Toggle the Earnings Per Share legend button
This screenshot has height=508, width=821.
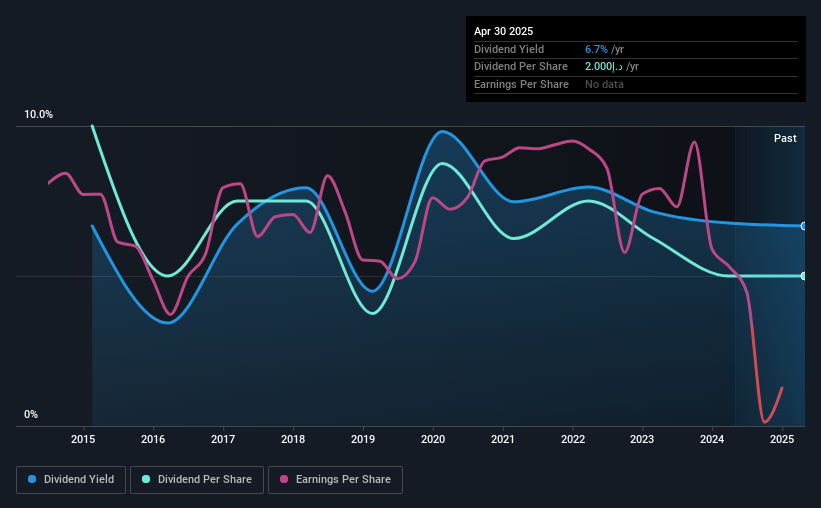(335, 480)
